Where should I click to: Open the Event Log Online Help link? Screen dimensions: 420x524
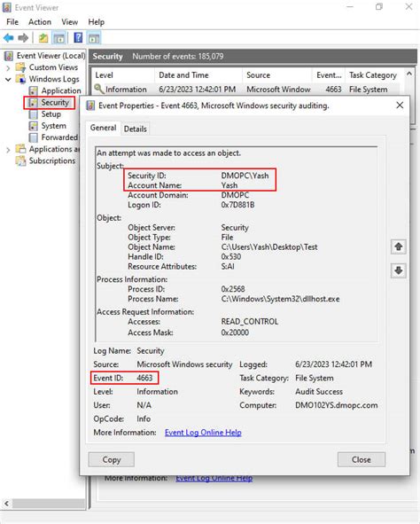click(203, 433)
